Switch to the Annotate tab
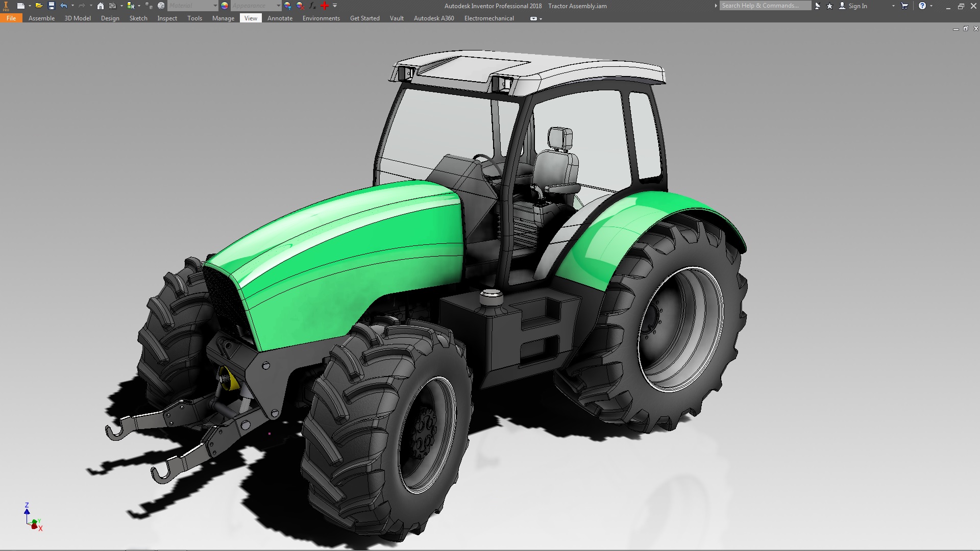 coord(280,18)
